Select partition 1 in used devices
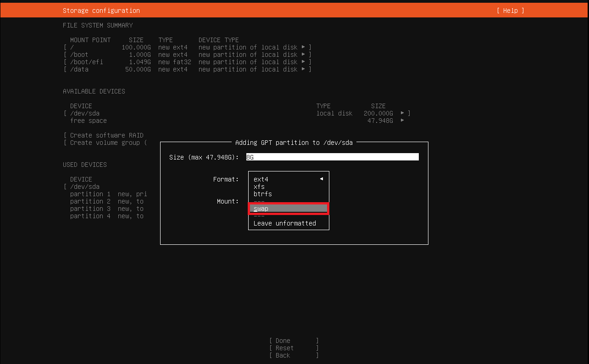The image size is (589, 364). [x=108, y=194]
